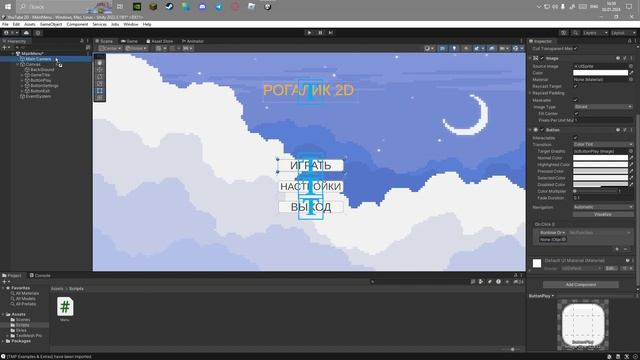Toggle scene audio icon

pyautogui.click(x=466, y=48)
